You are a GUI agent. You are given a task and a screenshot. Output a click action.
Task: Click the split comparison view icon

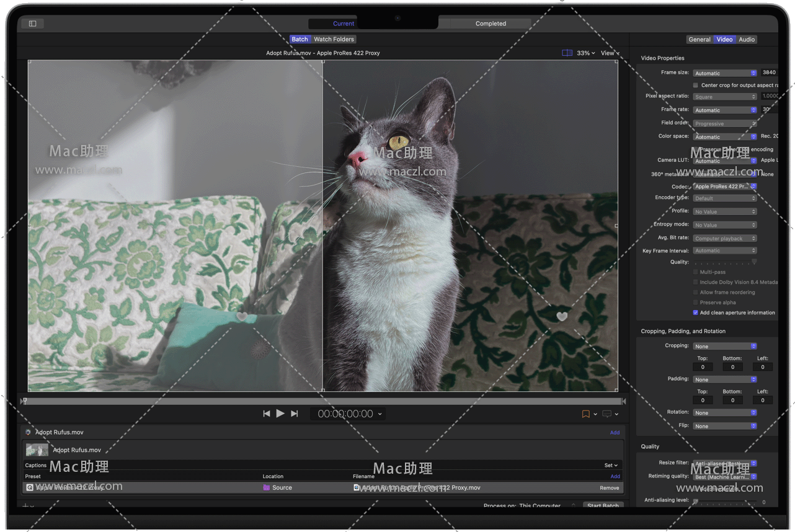(567, 53)
